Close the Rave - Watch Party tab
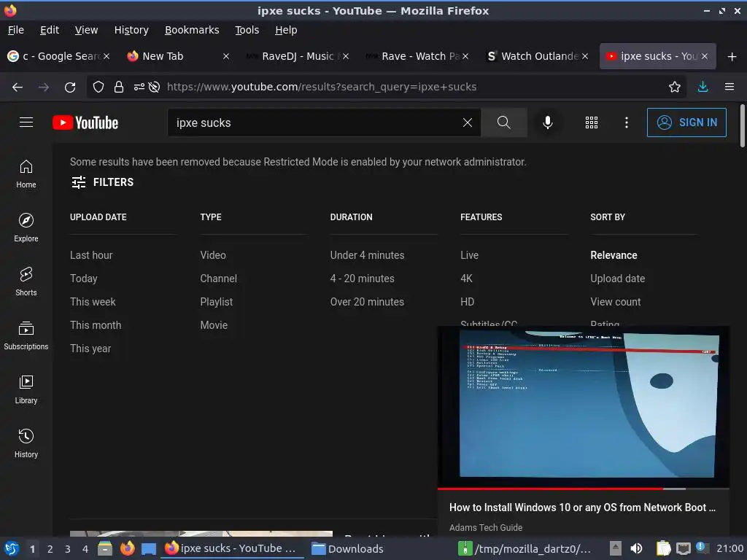This screenshot has height=560, width=747. tap(465, 56)
